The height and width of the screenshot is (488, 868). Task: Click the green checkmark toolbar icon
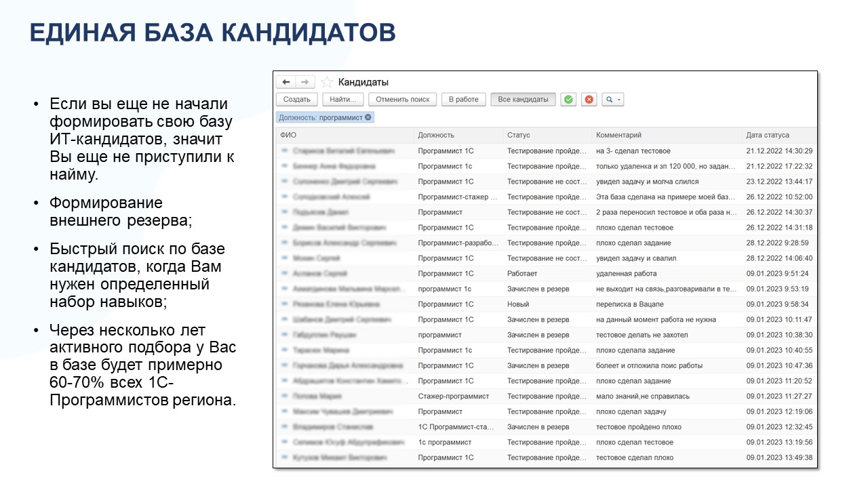[569, 99]
